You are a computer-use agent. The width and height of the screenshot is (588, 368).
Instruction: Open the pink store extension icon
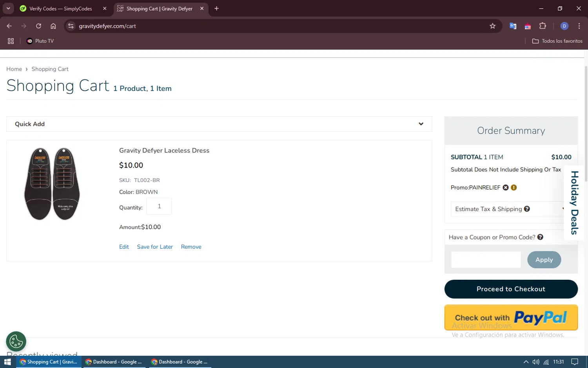pos(528,26)
